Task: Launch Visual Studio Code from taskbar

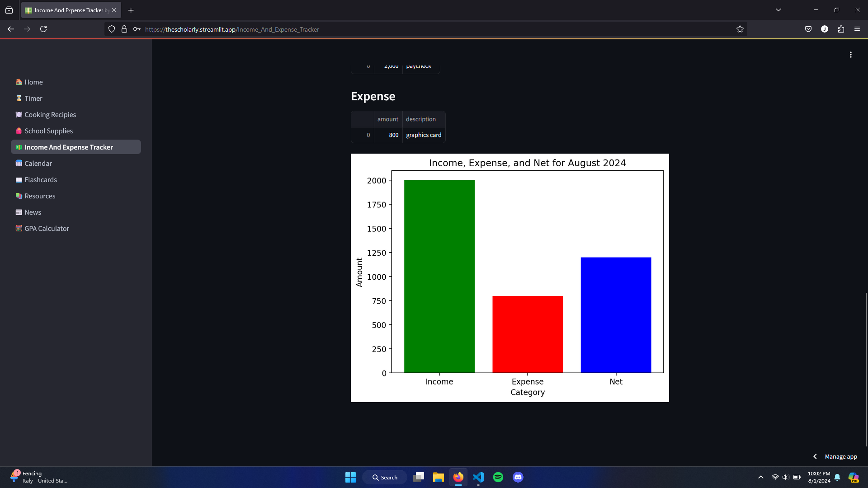Action: click(x=478, y=477)
